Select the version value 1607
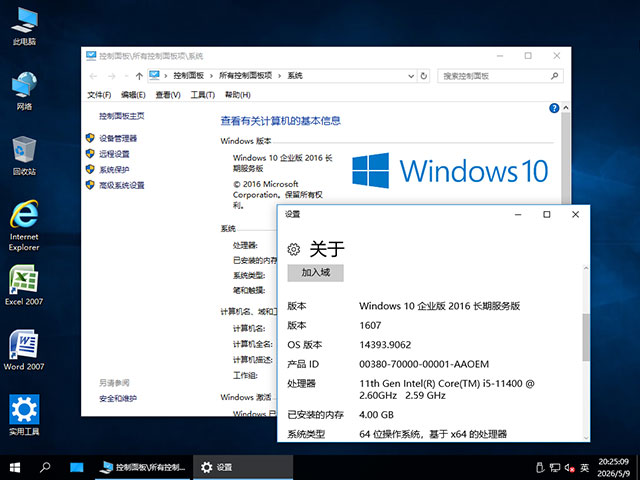The width and height of the screenshot is (640, 480). point(370,325)
